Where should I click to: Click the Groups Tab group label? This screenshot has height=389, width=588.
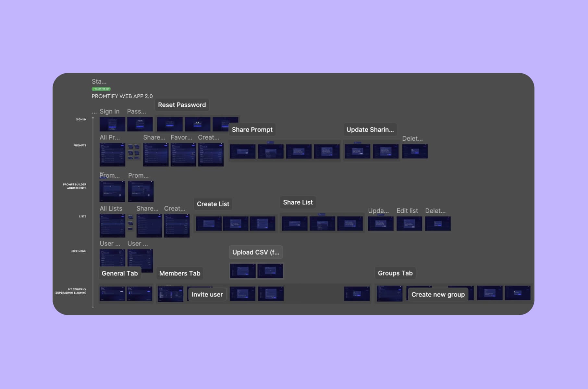(x=395, y=273)
